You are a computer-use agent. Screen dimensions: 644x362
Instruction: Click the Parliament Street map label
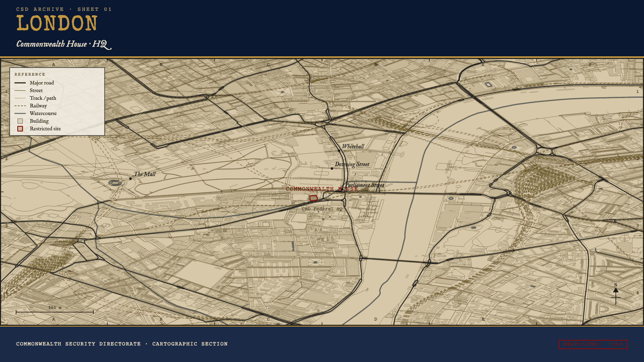point(365,185)
